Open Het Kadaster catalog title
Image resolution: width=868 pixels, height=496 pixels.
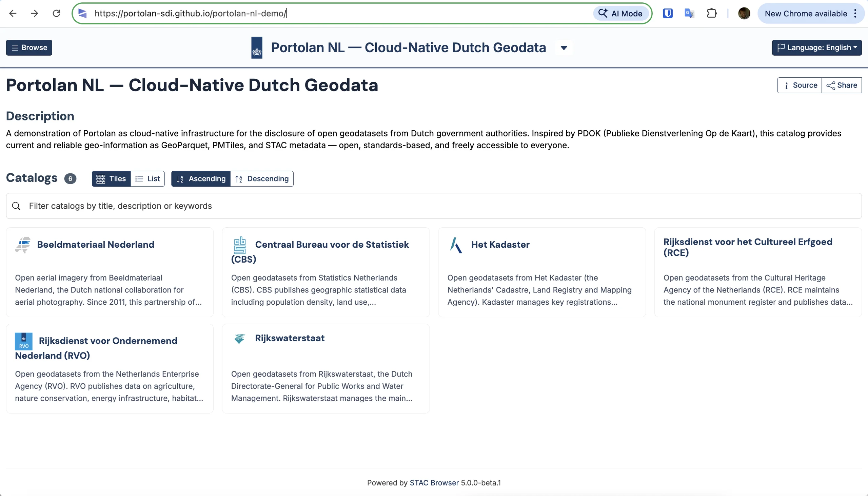click(500, 245)
